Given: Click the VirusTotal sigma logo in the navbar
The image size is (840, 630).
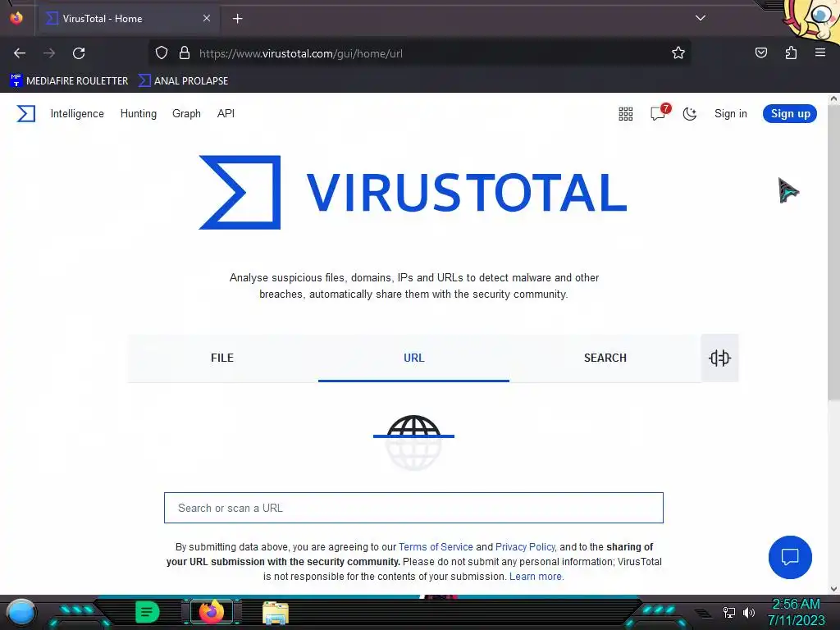Looking at the screenshot, I should (25, 113).
